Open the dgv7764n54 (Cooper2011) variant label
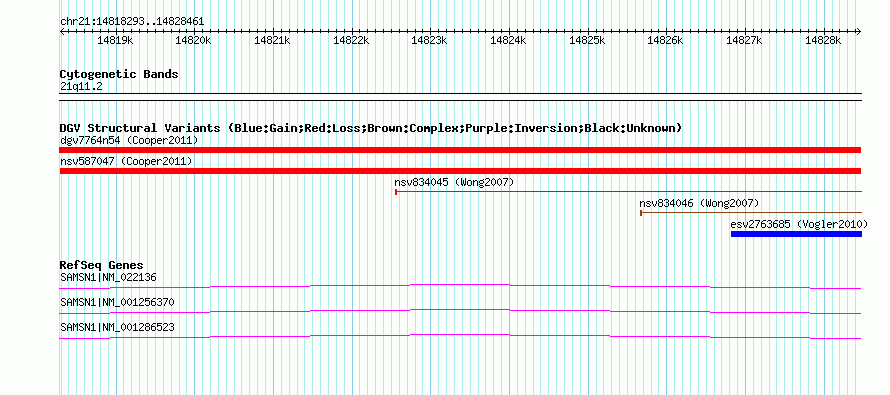Image resolution: width=890 pixels, height=395 pixels. (129, 140)
